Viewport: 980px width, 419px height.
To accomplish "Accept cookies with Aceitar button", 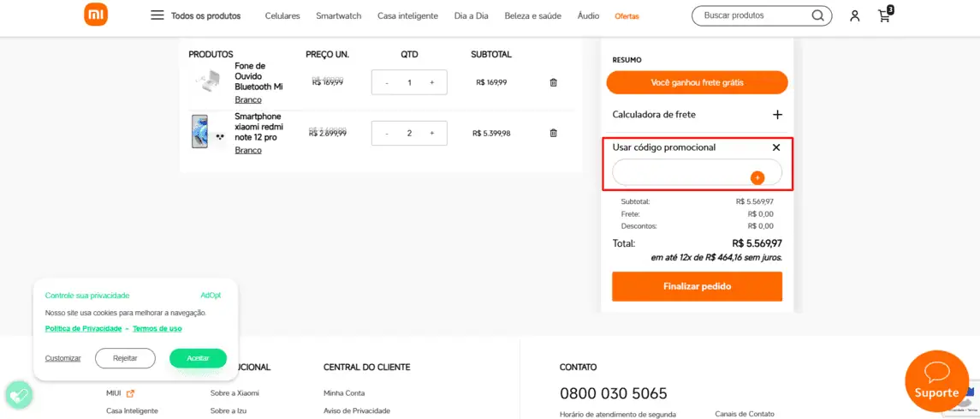I will (x=198, y=358).
